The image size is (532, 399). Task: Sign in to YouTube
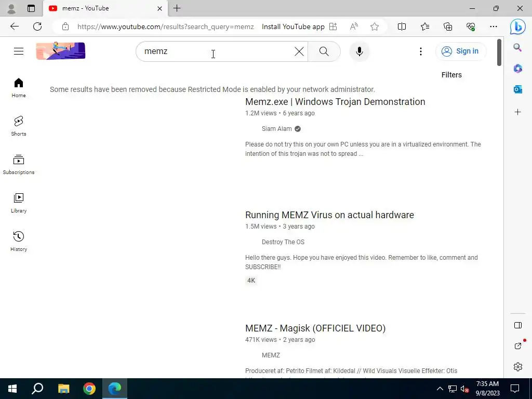click(460, 51)
